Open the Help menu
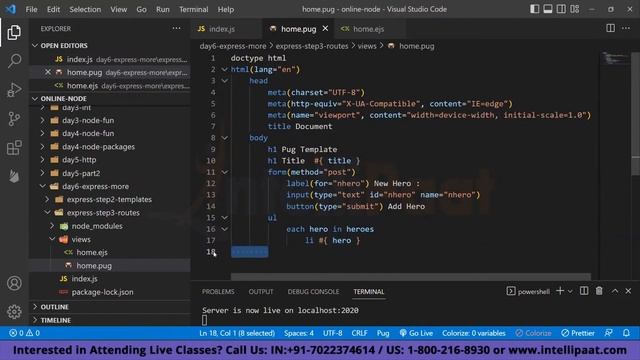Image resolution: width=640 pixels, height=360 pixels. (226, 9)
